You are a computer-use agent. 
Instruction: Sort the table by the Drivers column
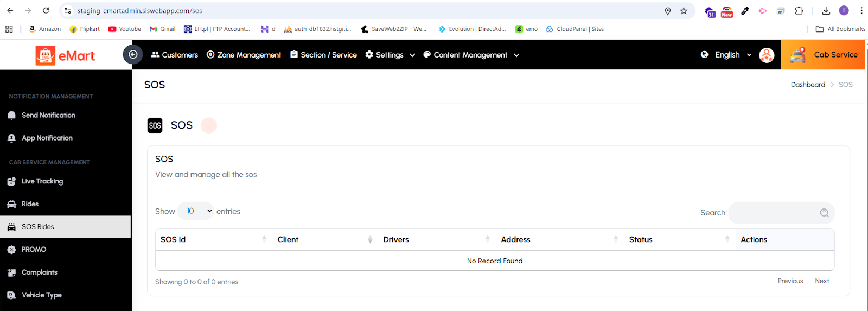[436, 239]
